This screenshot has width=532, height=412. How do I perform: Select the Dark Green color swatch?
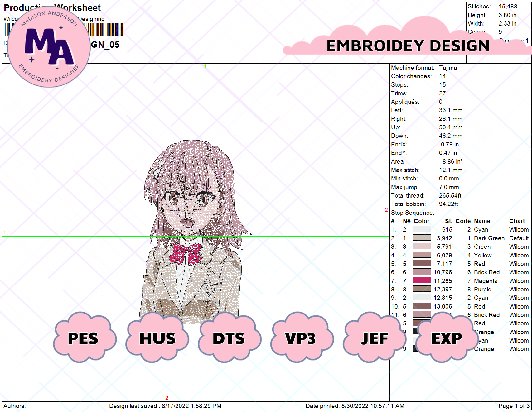coord(422,238)
